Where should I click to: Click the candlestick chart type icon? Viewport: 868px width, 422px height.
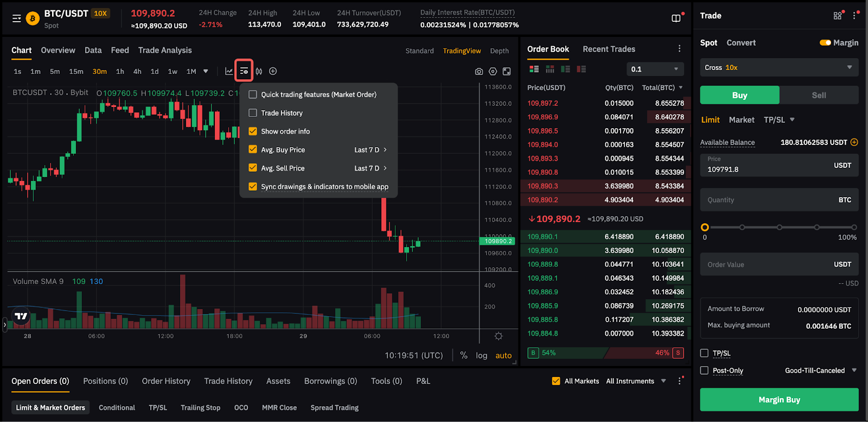[x=259, y=71]
